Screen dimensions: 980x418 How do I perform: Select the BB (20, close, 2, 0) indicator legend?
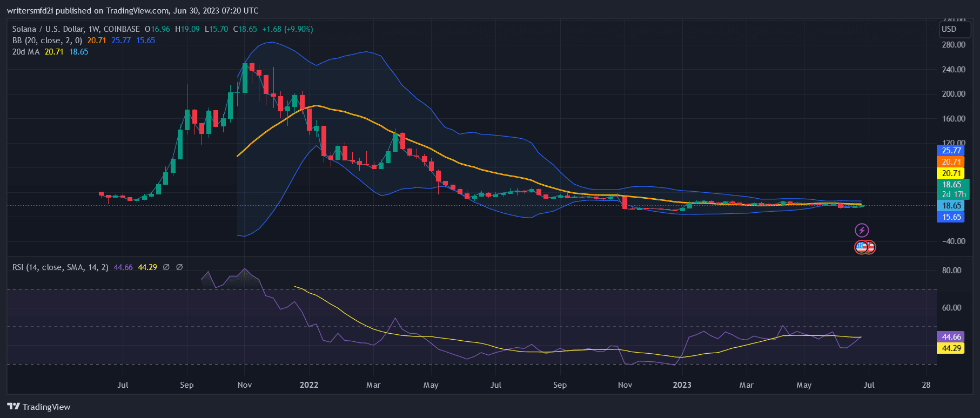click(48, 41)
